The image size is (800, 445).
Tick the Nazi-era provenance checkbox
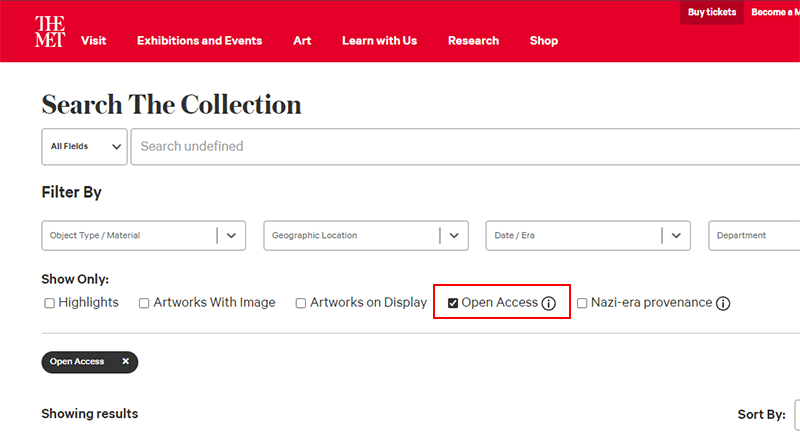582,303
